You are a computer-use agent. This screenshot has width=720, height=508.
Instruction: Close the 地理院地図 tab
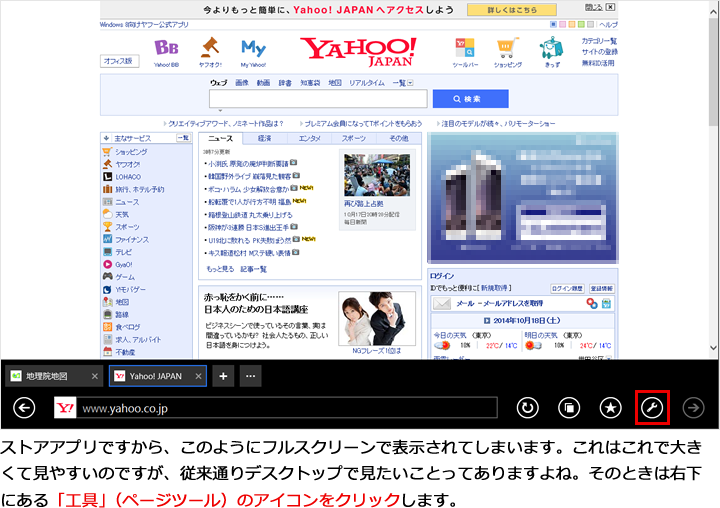[x=95, y=376]
